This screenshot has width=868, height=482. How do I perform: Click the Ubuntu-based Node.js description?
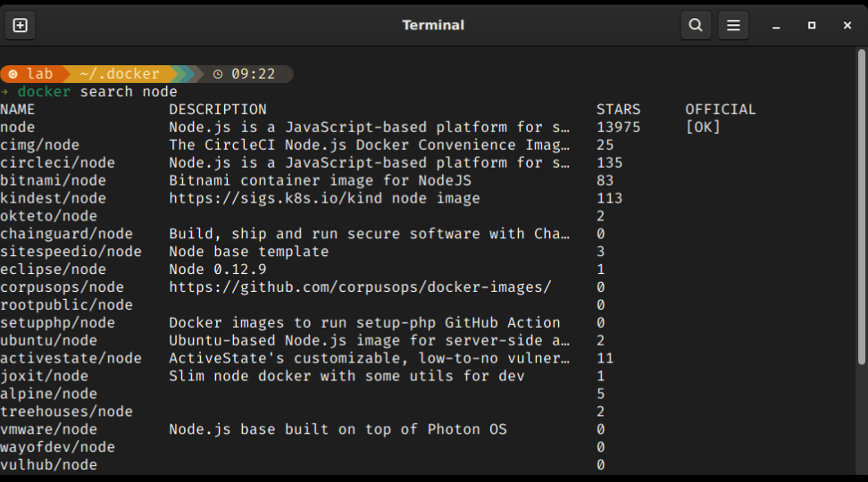[x=369, y=340]
